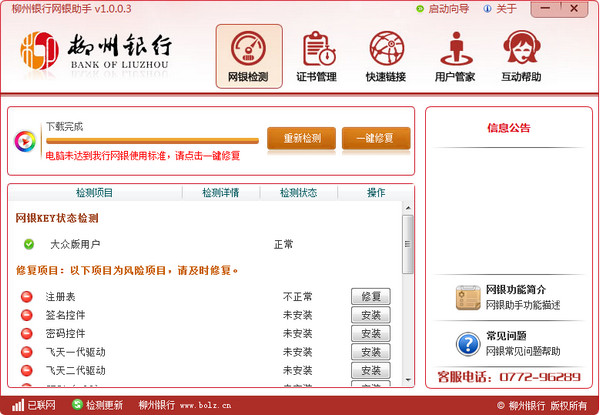The height and width of the screenshot is (415, 600).
Task: Click the red error icon beside 飞天二代驱动
Action: pos(26,370)
